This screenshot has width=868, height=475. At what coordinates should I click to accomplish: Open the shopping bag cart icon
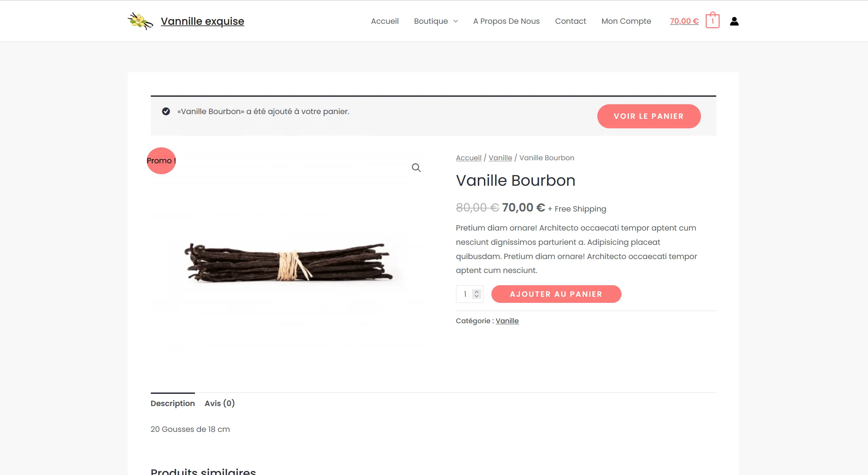tap(712, 20)
